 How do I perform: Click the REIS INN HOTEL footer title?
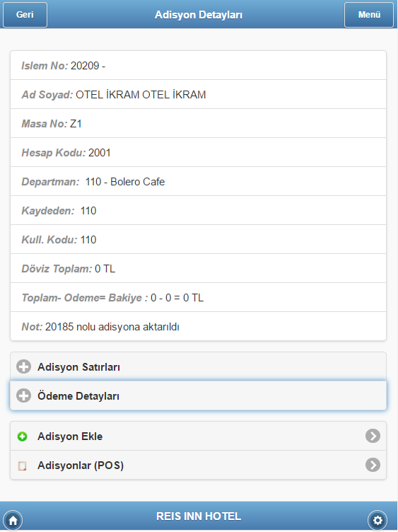click(199, 516)
